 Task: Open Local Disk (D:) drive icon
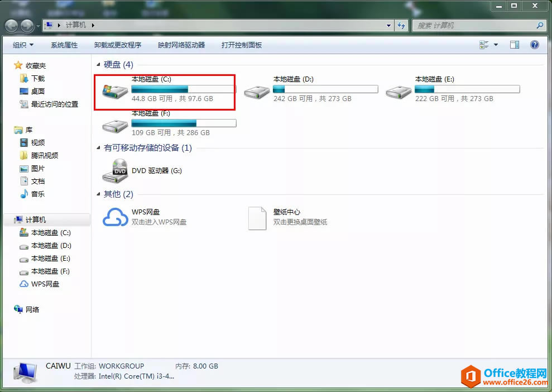click(x=257, y=93)
